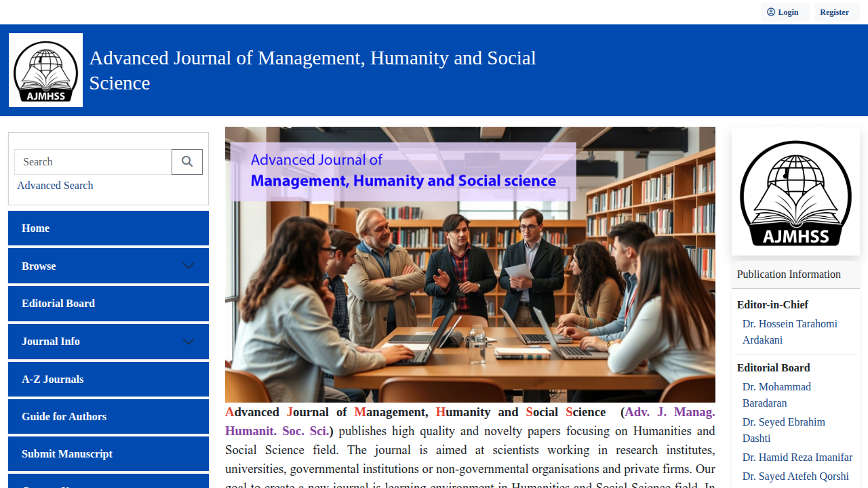Click into the Search input field
This screenshot has width=868, height=488.
(x=93, y=162)
